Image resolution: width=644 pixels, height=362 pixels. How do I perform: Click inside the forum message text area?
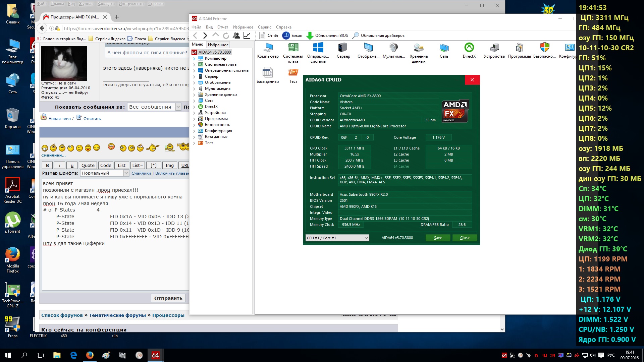click(x=114, y=268)
